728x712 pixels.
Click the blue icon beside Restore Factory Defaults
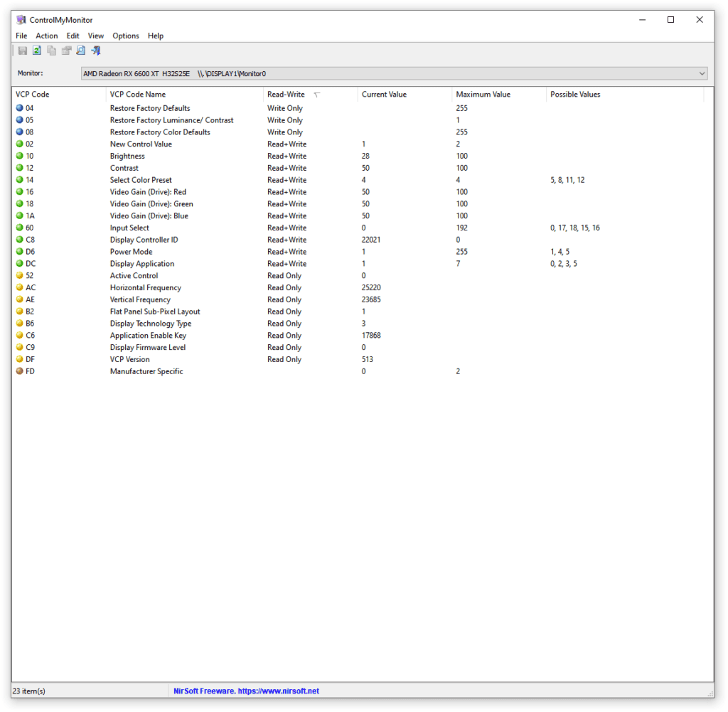coord(18,107)
